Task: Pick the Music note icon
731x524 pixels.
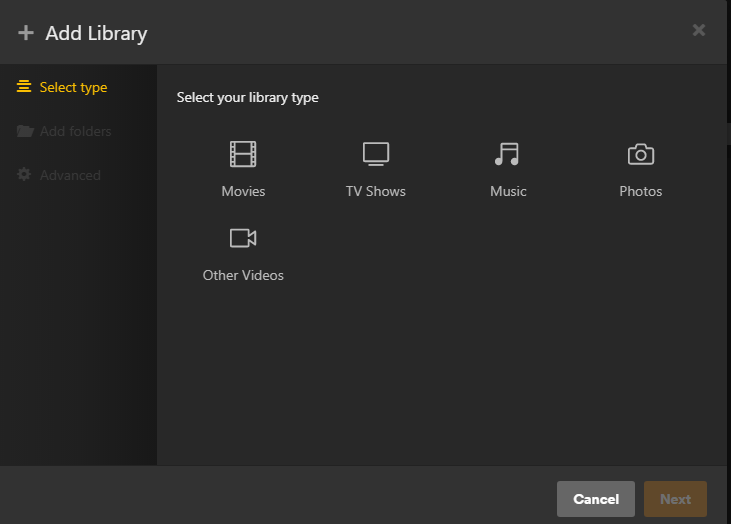Action: (507, 154)
